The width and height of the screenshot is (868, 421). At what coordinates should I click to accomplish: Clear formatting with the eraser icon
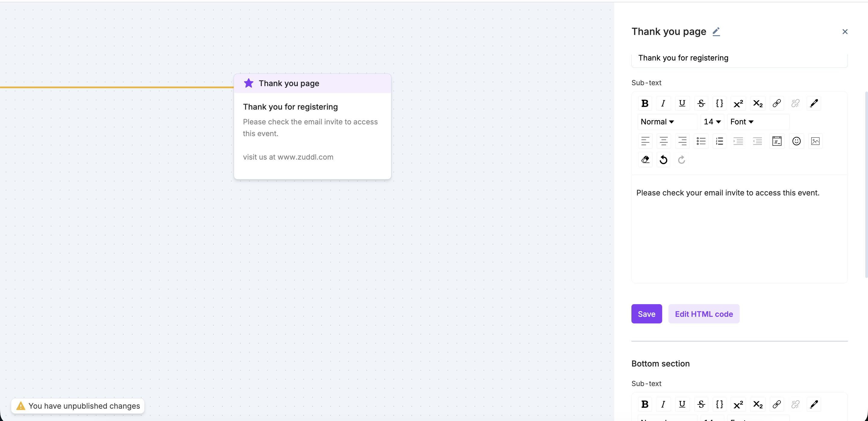(645, 160)
